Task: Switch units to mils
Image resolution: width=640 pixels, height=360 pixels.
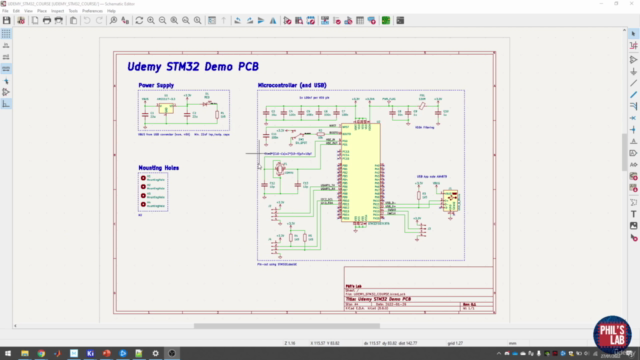Action: click(6, 57)
